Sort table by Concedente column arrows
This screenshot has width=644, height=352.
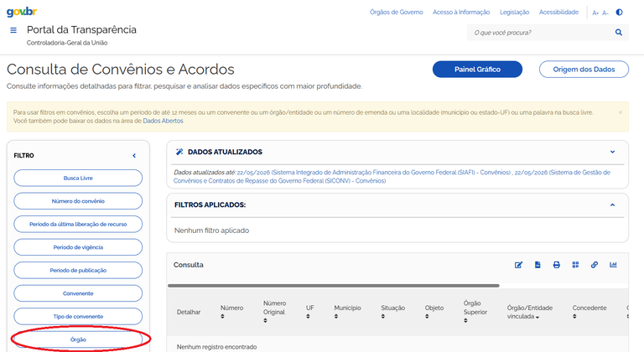pyautogui.click(x=574, y=317)
